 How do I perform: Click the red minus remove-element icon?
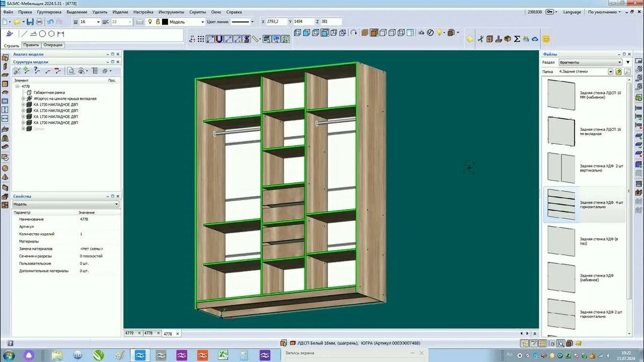(x=57, y=71)
